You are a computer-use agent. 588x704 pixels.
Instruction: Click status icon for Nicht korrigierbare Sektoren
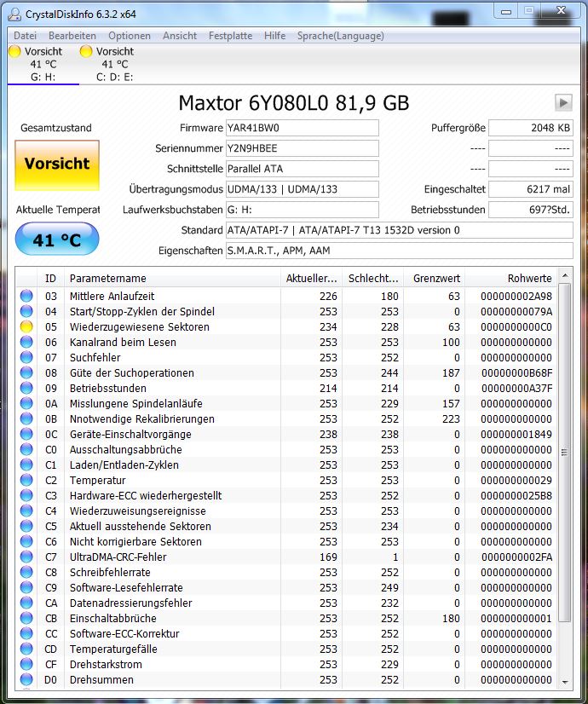pyautogui.click(x=27, y=541)
